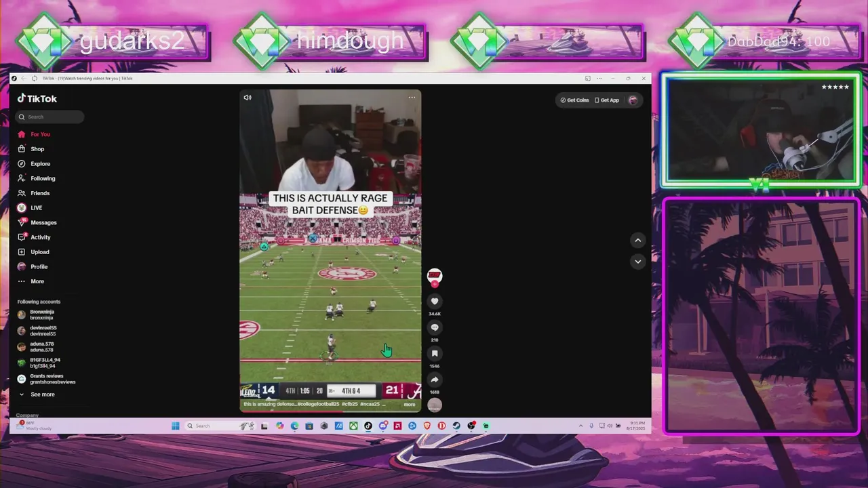Open the Friends page
The width and height of the screenshot is (868, 488).
point(34,193)
